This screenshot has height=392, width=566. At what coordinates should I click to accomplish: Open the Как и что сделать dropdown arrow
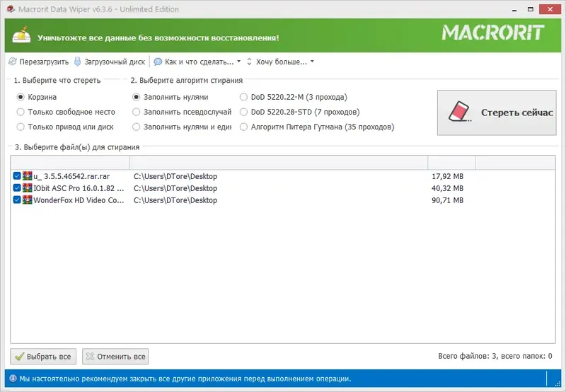[x=238, y=62]
